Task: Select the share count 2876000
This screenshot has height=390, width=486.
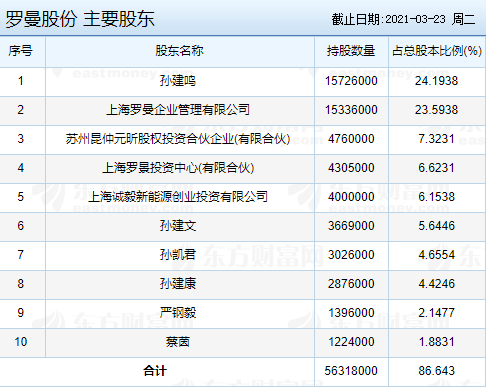Action: (351, 284)
